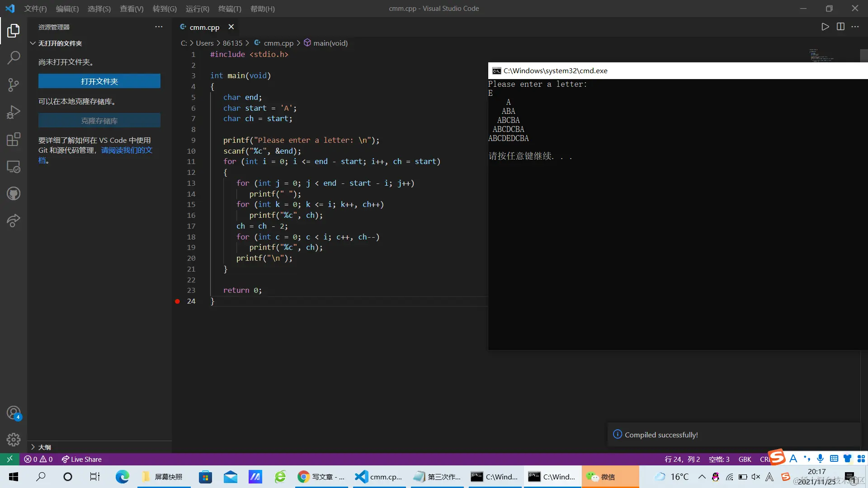
Task: Toggle Live Share in status bar
Action: click(82, 459)
